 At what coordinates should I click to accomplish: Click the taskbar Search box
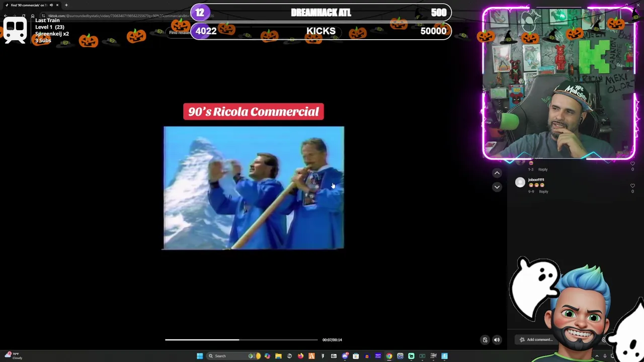232,356
